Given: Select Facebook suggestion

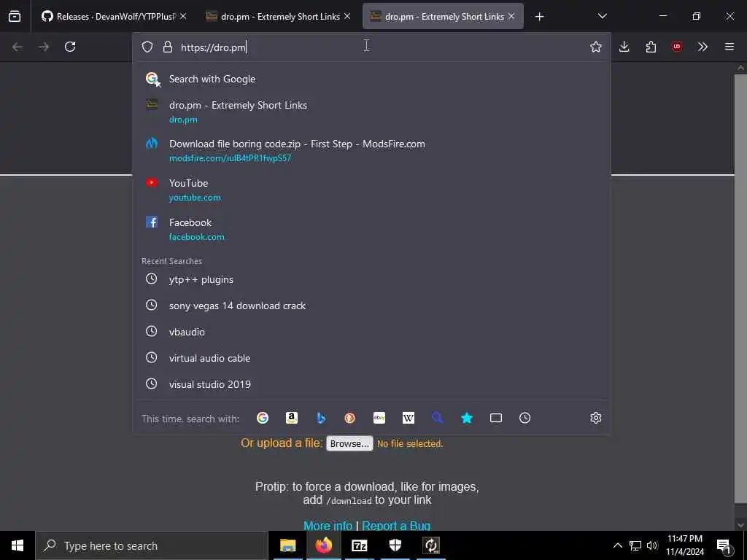Looking at the screenshot, I should pos(371,229).
